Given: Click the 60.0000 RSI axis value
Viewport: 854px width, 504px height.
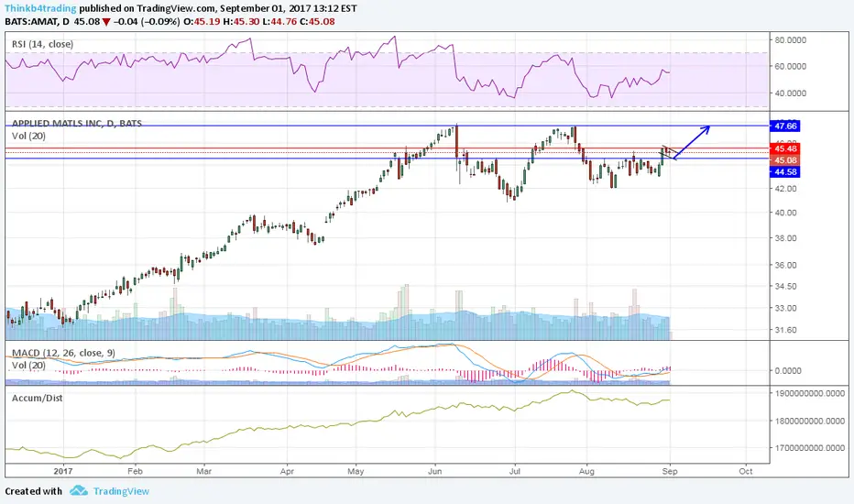Looking at the screenshot, I should [790, 66].
